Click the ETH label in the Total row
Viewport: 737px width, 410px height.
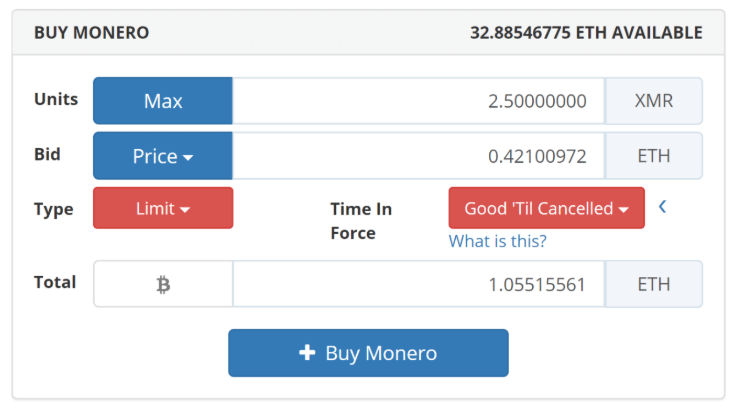(654, 284)
